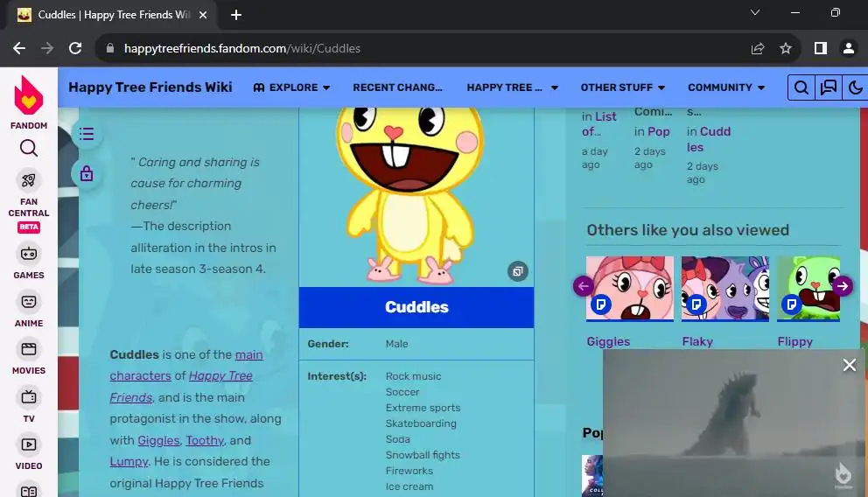
Task: Expand the Community menu
Action: (726, 87)
